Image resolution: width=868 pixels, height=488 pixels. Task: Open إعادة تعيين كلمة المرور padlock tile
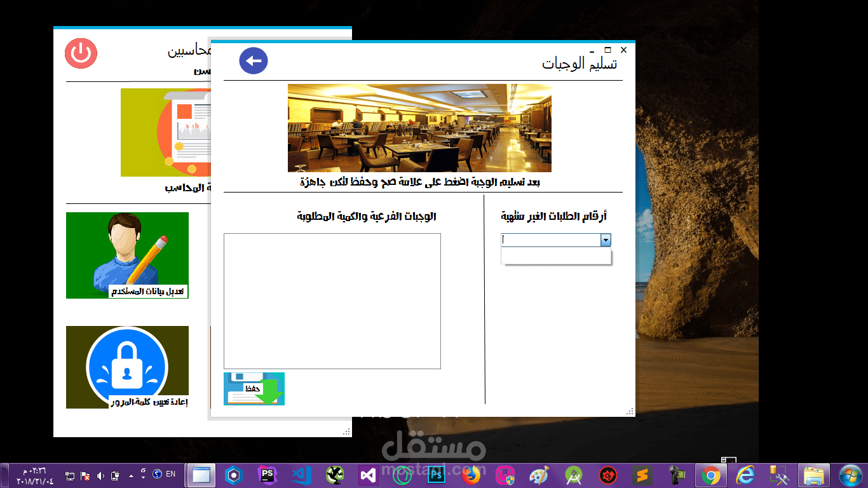point(127,367)
